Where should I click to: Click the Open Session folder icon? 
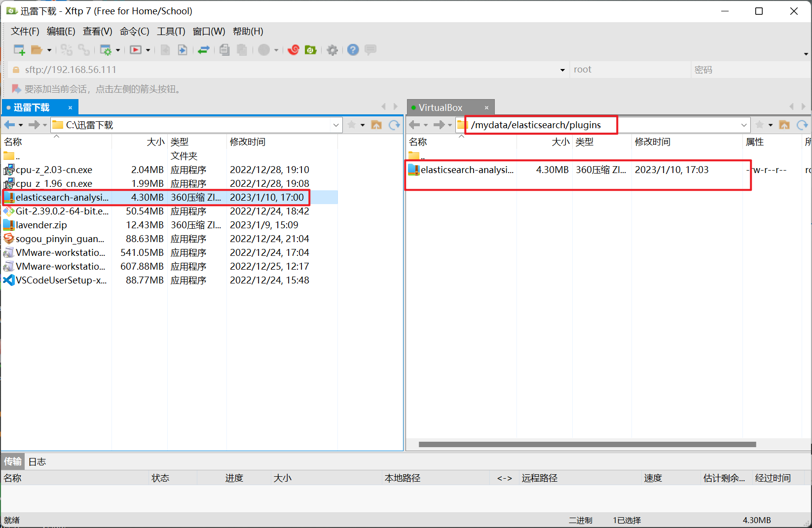(37, 50)
